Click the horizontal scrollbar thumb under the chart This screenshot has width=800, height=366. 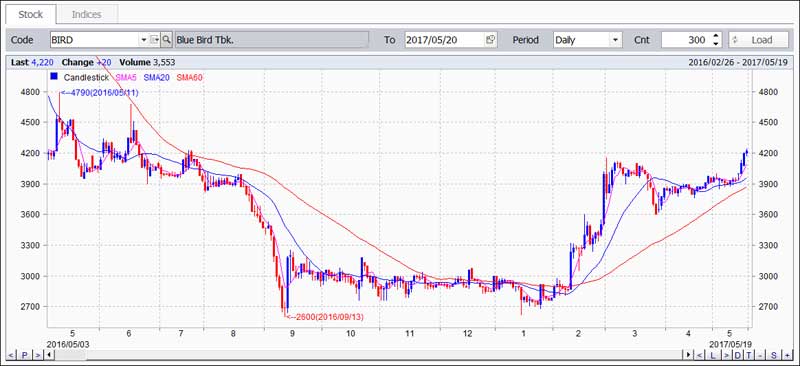point(70,355)
